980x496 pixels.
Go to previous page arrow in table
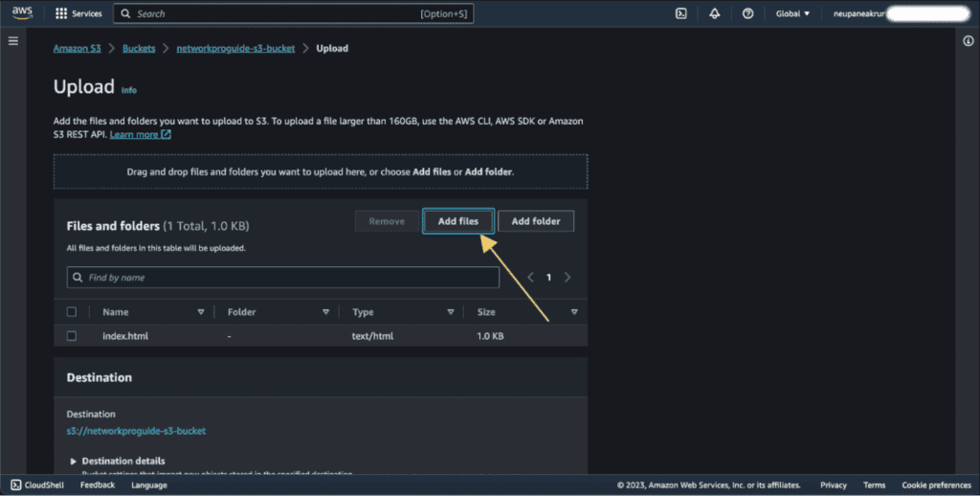[x=530, y=277]
